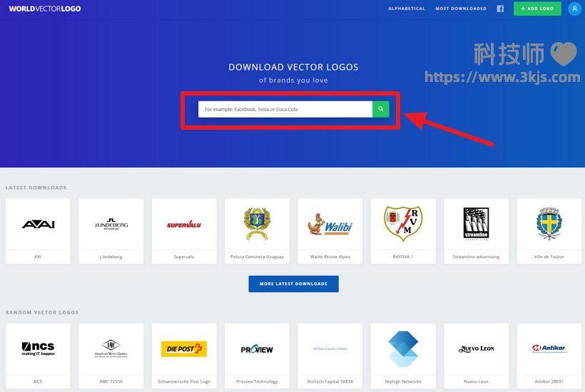Click 'BioTech Capital 50834' caption text
The image size is (585, 392).
330,381
